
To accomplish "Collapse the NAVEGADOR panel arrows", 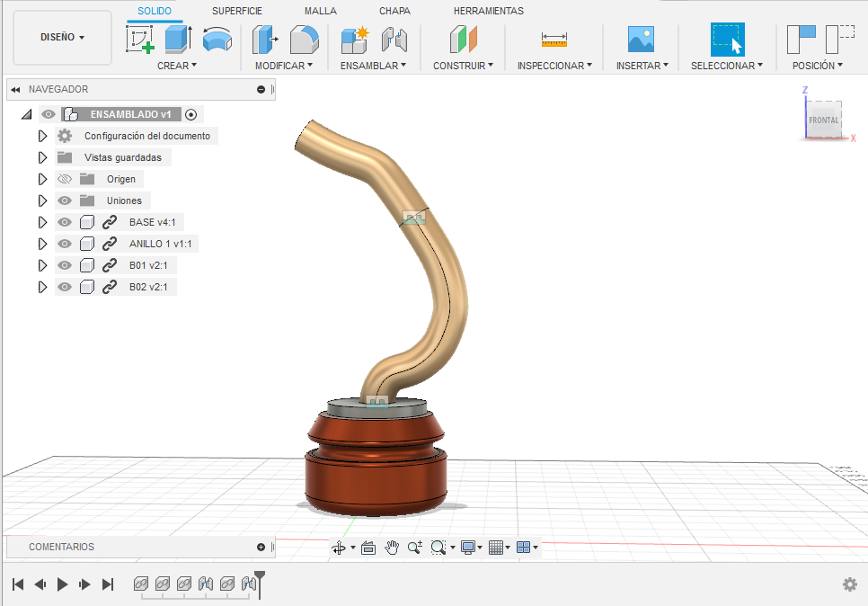I will 15,89.
